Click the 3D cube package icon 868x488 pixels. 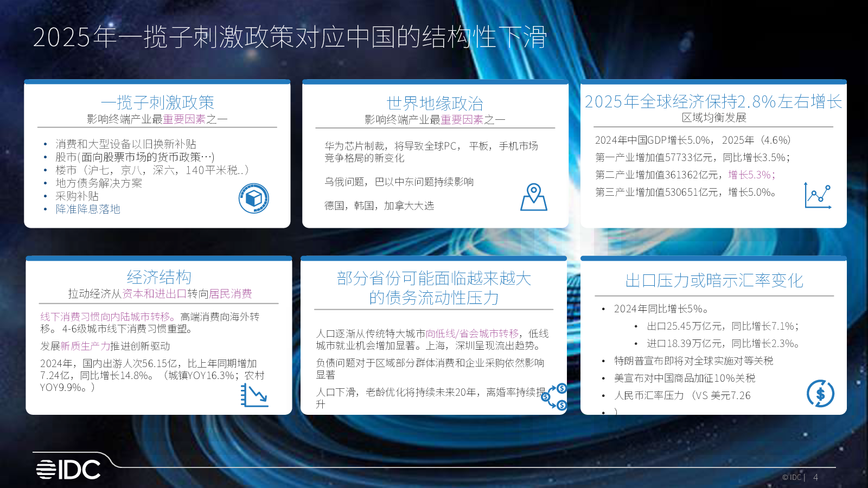pyautogui.click(x=254, y=198)
